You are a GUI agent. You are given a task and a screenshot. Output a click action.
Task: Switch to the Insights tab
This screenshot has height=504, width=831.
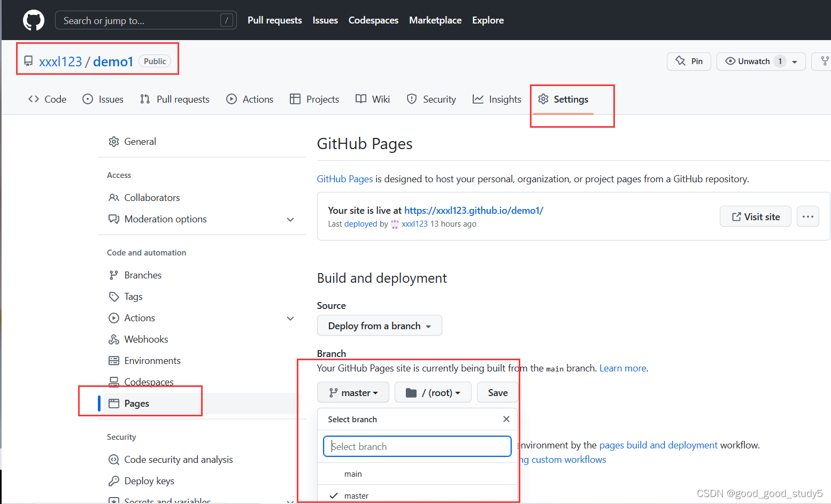[497, 99]
